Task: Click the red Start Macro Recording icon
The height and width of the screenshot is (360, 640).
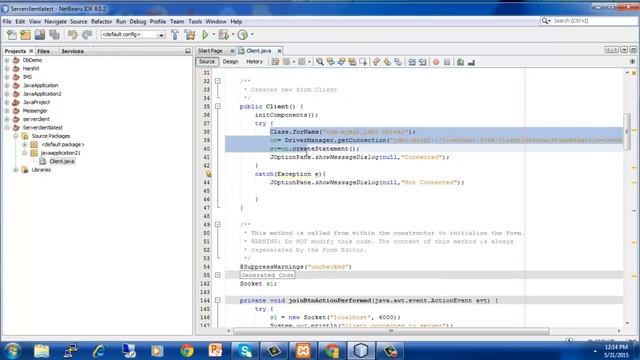Action: [x=436, y=62]
